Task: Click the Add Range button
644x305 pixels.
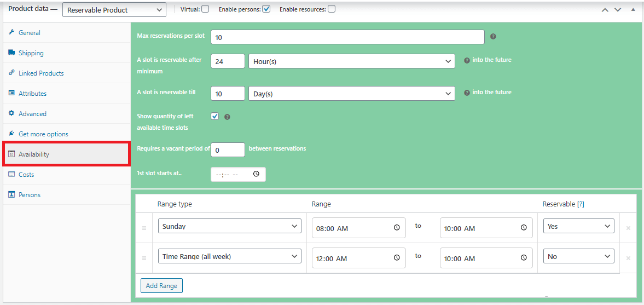Action: pyautogui.click(x=161, y=286)
